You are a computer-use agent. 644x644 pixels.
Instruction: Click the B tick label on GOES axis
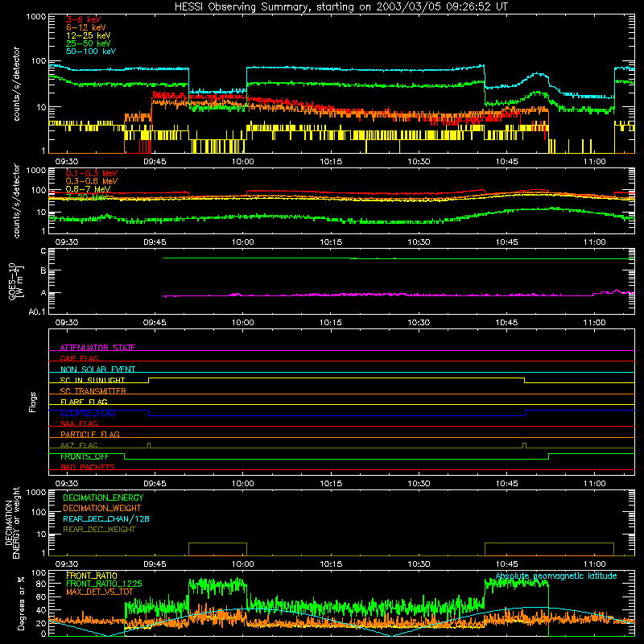43,270
